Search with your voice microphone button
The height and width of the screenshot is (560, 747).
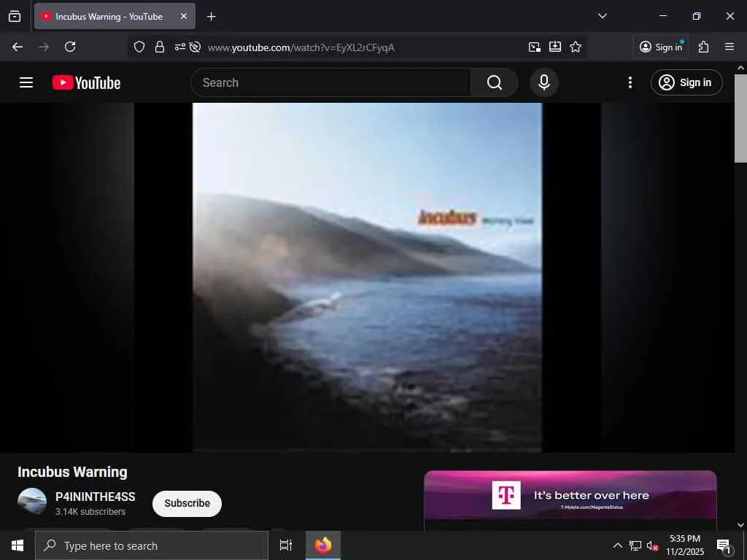[544, 82]
